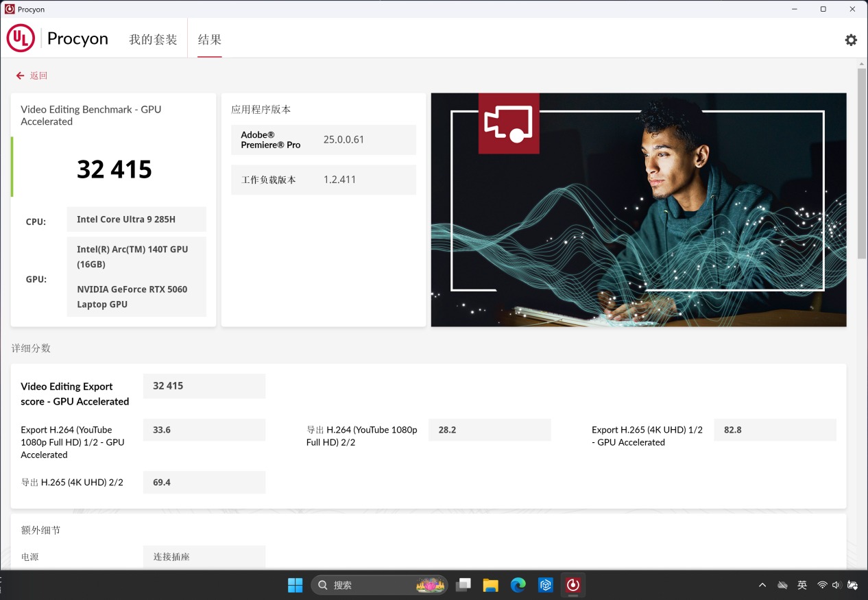Click the Windows Start button
The image size is (868, 600).
tap(295, 585)
